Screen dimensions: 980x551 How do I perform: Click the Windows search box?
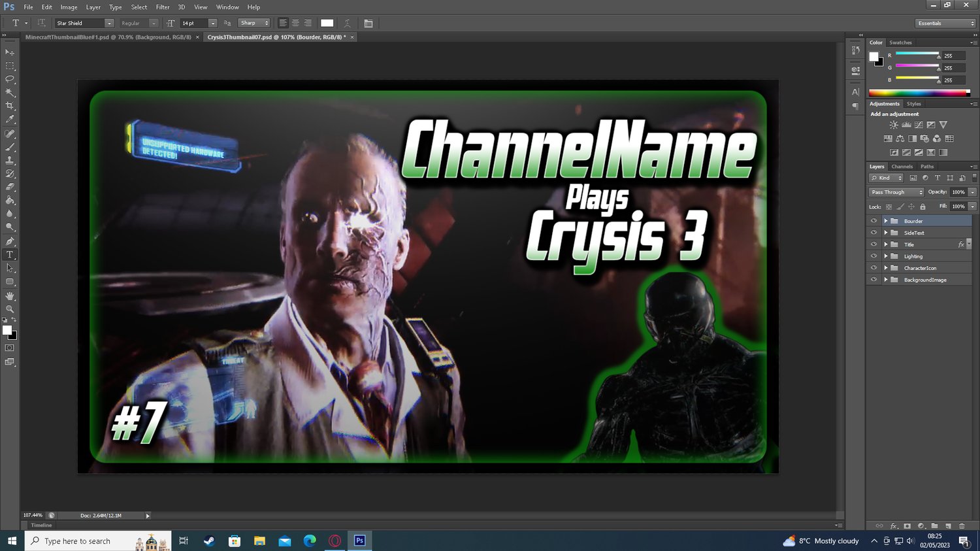click(98, 541)
